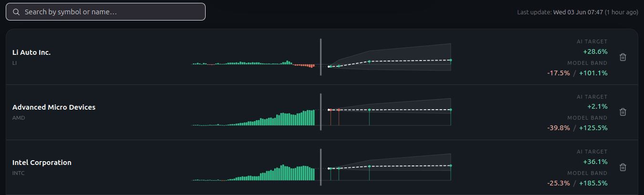
Task: Click the AMD ticker symbol
Action: pyautogui.click(x=19, y=118)
